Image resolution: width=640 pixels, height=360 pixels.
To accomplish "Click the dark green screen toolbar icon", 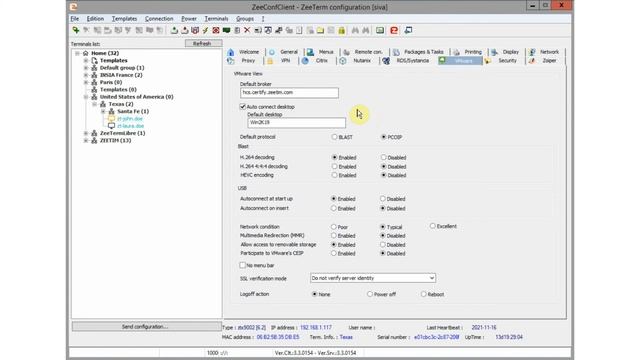I will click(227, 30).
